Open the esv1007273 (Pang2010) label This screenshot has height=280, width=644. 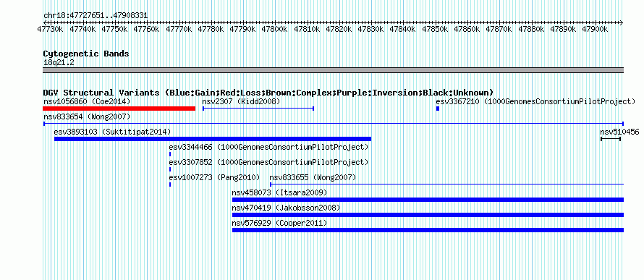point(214,178)
